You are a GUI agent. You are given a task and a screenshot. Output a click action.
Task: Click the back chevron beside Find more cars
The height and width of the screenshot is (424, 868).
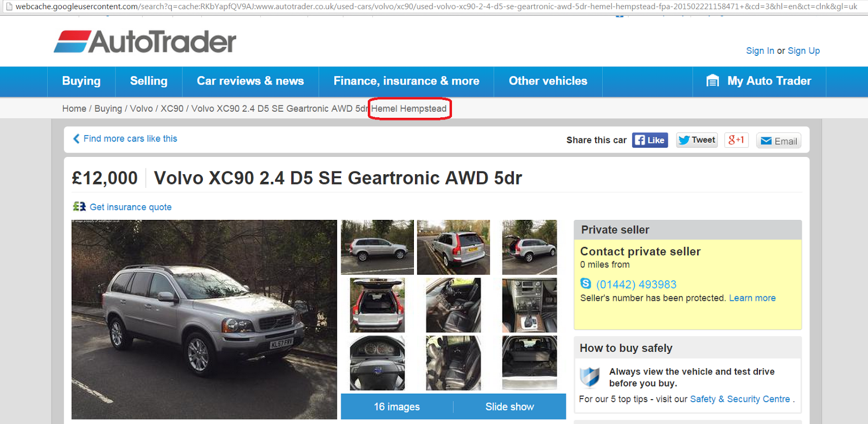pos(76,138)
